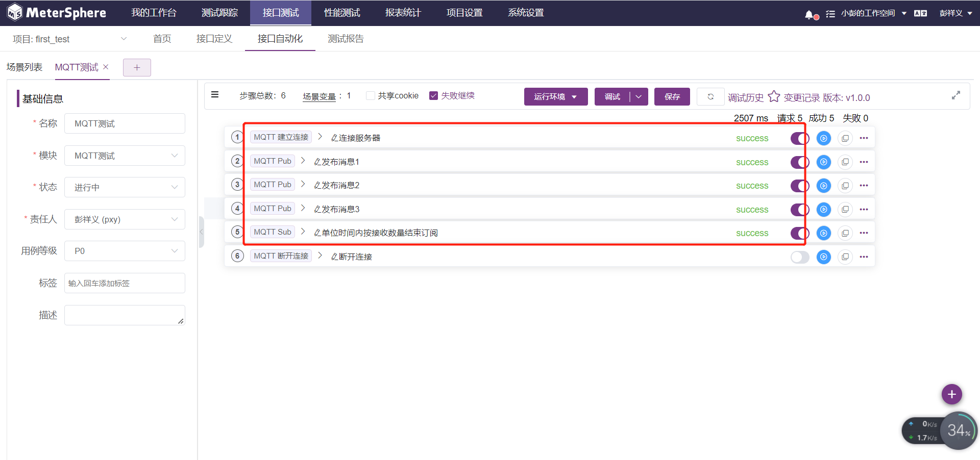Switch to the 测试报告 tab

(346, 38)
